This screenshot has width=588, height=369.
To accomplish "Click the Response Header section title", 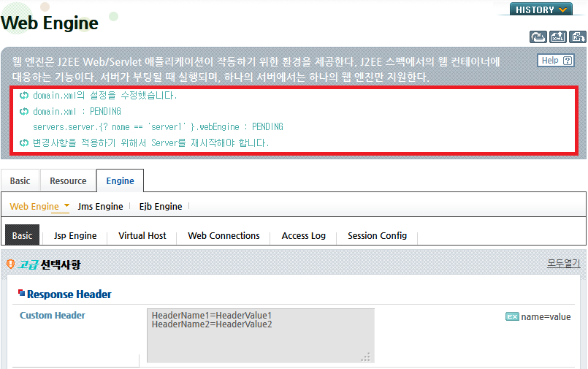I will click(x=69, y=294).
